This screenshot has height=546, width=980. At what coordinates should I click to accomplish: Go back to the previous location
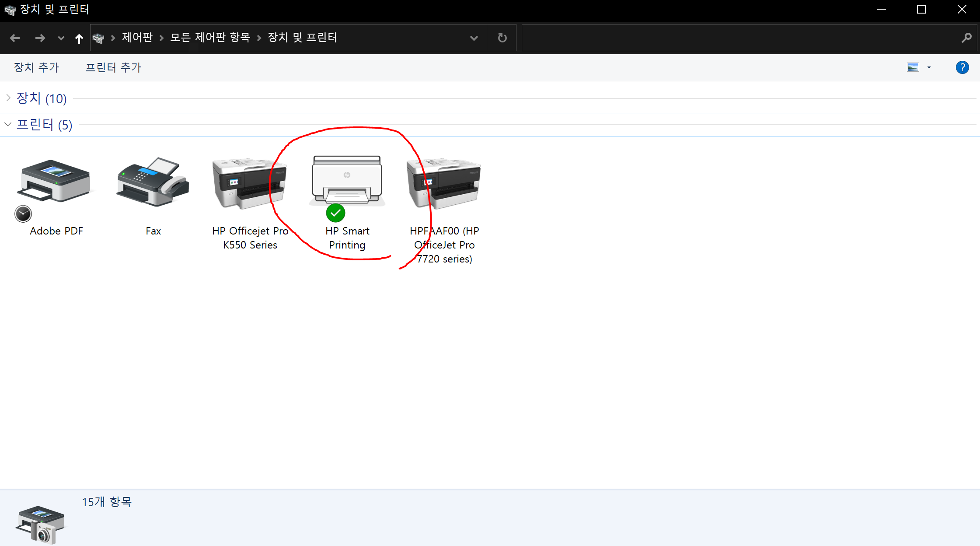tap(15, 38)
